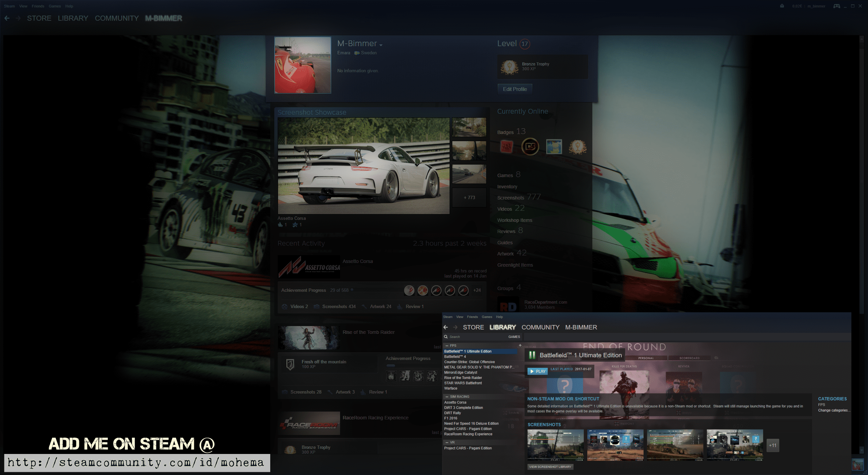
Task: Click PLAY for Battlefield 1 Ultimate Edition
Action: 537,372
